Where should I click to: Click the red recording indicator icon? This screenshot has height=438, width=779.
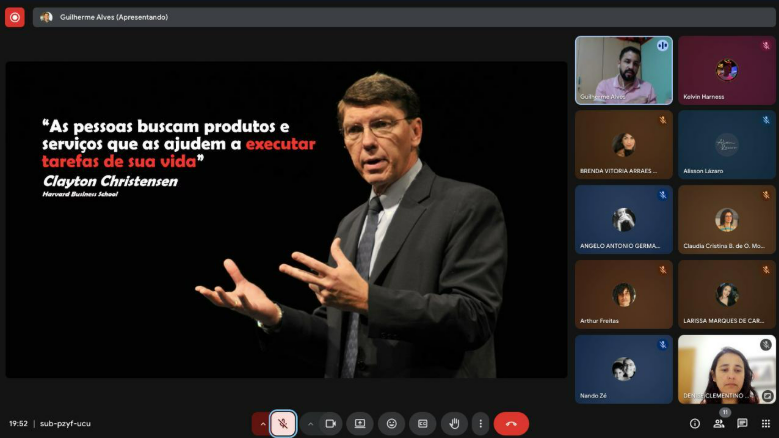[15, 17]
